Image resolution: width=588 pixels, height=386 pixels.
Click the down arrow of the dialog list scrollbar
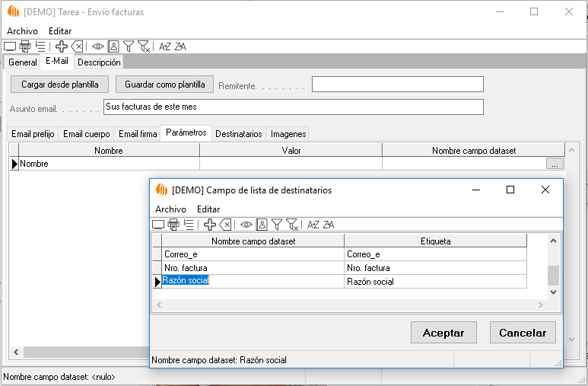(553, 292)
